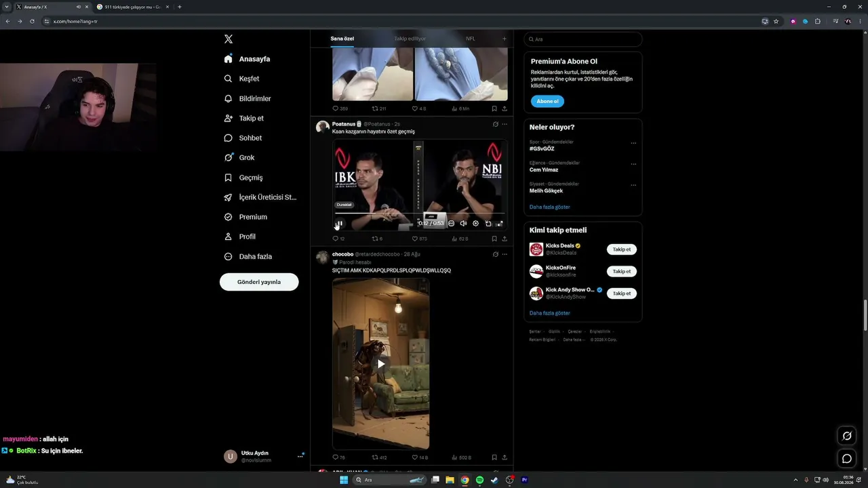Enter fullscreen on the Poatanus video

(500, 224)
